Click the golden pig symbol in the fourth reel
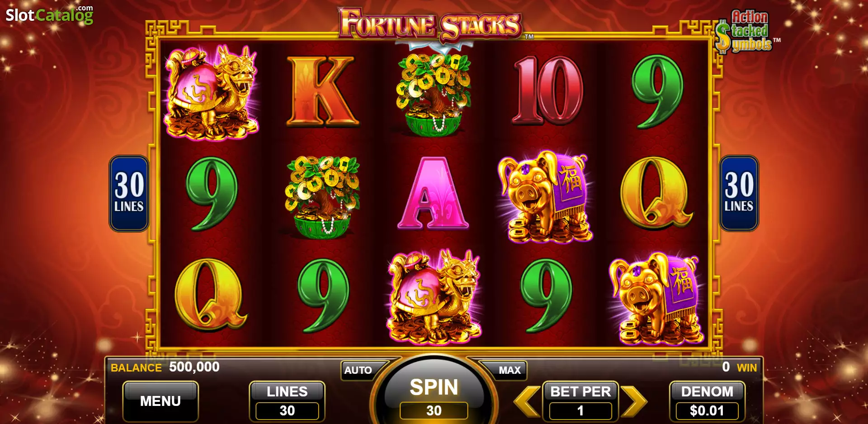The image size is (868, 424). tap(546, 197)
